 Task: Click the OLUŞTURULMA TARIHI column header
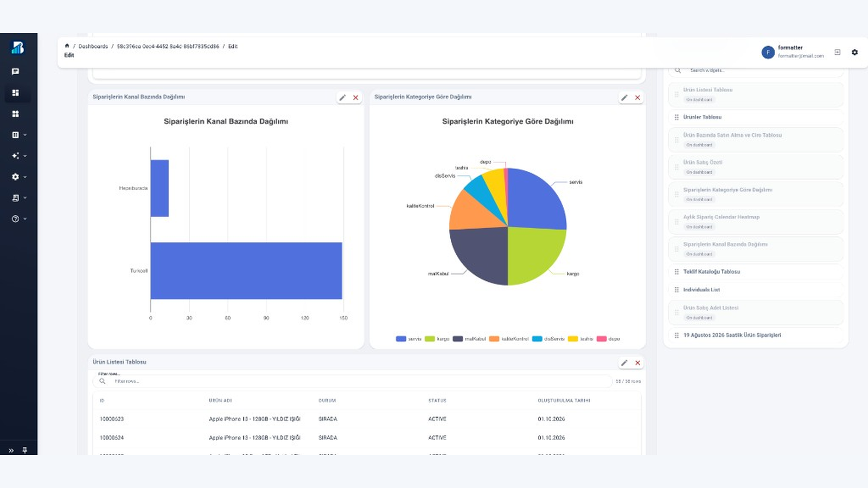[x=564, y=401]
